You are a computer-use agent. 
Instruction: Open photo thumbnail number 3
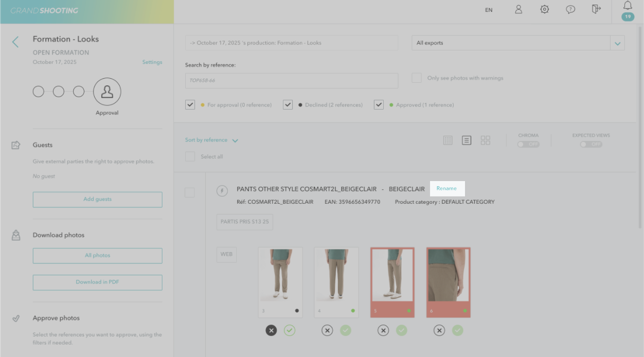(x=280, y=282)
